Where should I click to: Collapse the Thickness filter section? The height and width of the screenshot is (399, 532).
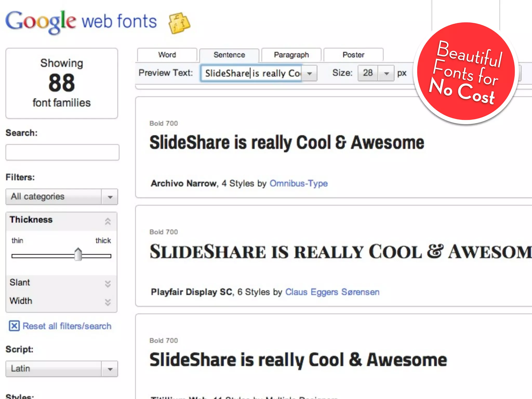click(x=108, y=221)
